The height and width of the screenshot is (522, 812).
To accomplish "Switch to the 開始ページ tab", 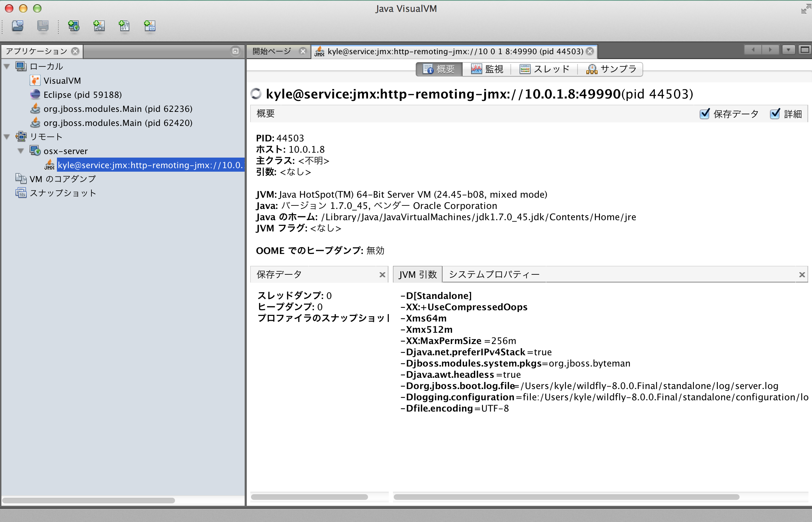I will [x=272, y=51].
